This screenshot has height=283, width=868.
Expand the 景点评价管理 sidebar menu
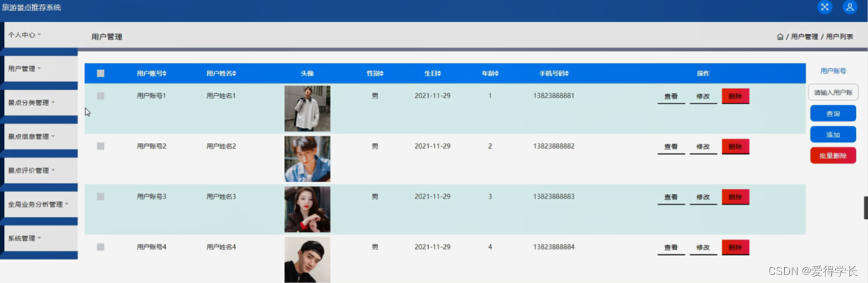pyautogui.click(x=41, y=170)
